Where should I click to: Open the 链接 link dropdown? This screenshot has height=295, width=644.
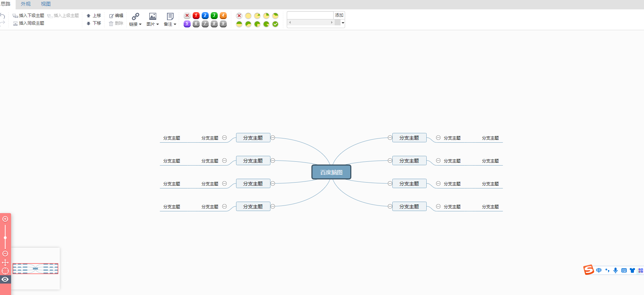pyautogui.click(x=135, y=19)
